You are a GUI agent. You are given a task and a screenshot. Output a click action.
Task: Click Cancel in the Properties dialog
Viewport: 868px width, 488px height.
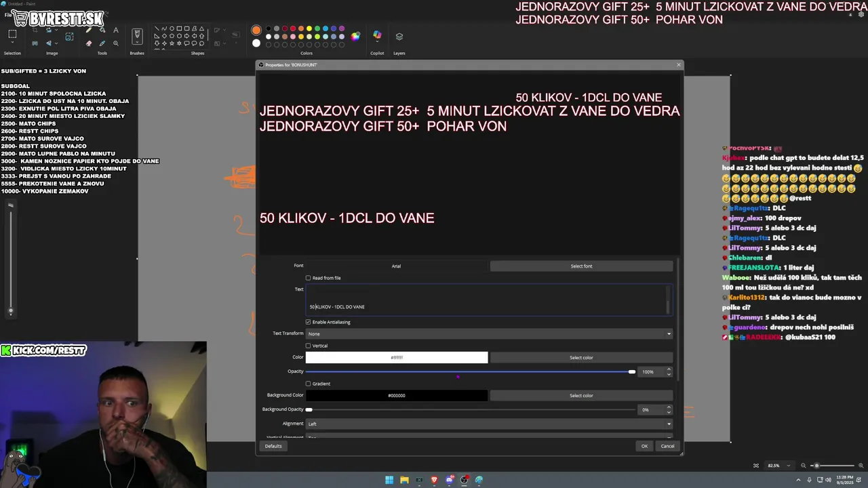(668, 446)
